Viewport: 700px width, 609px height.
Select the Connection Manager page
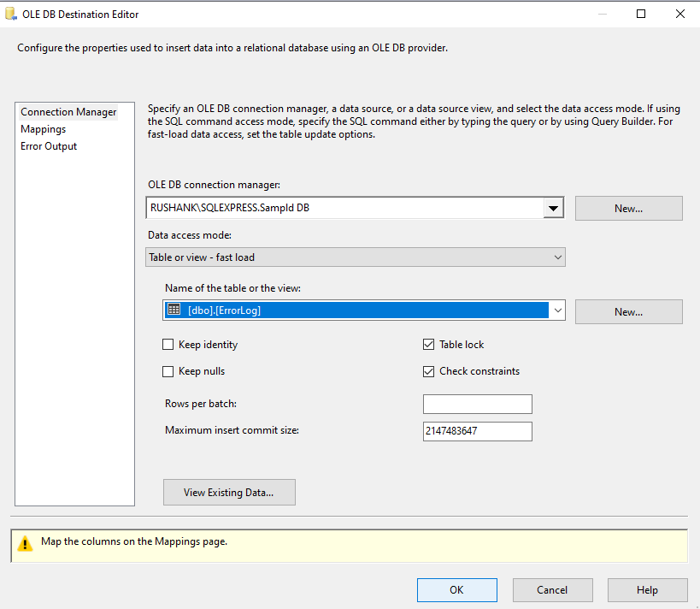click(68, 112)
